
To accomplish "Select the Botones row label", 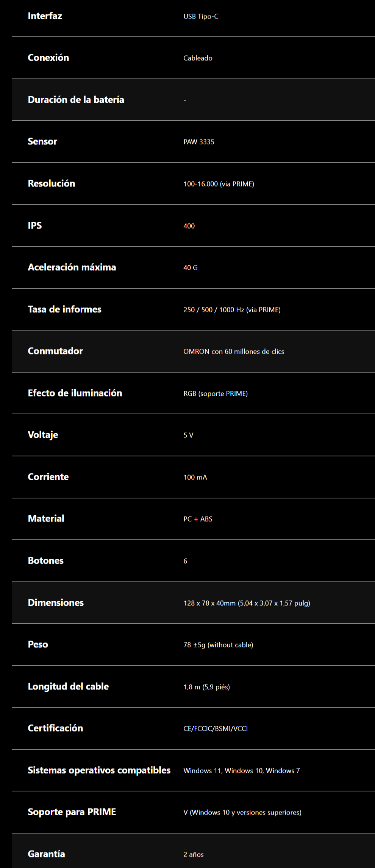I will [x=45, y=561].
